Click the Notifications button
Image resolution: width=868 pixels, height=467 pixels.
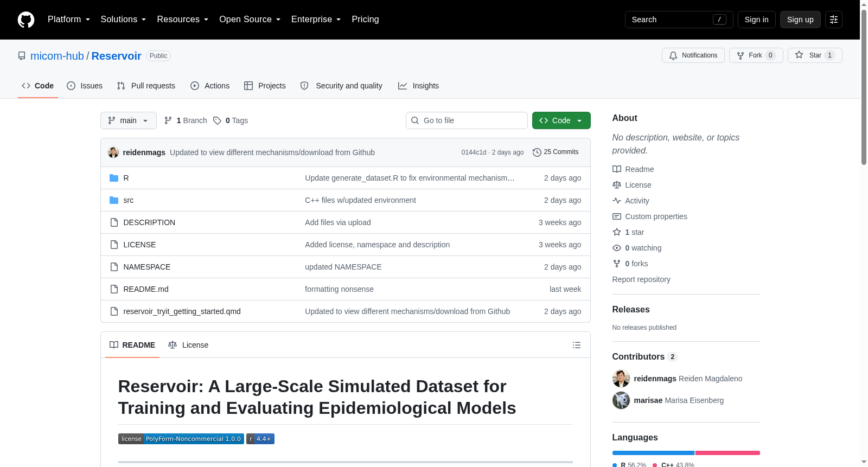[693, 55]
